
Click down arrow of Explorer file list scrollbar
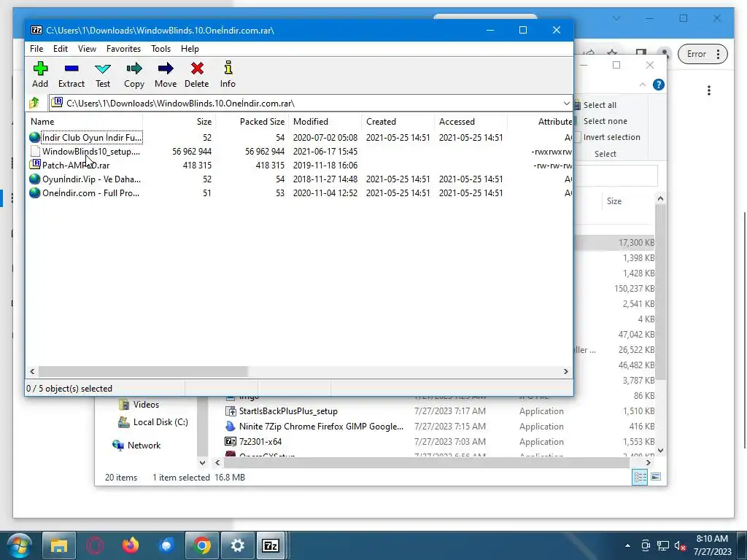pos(660,450)
